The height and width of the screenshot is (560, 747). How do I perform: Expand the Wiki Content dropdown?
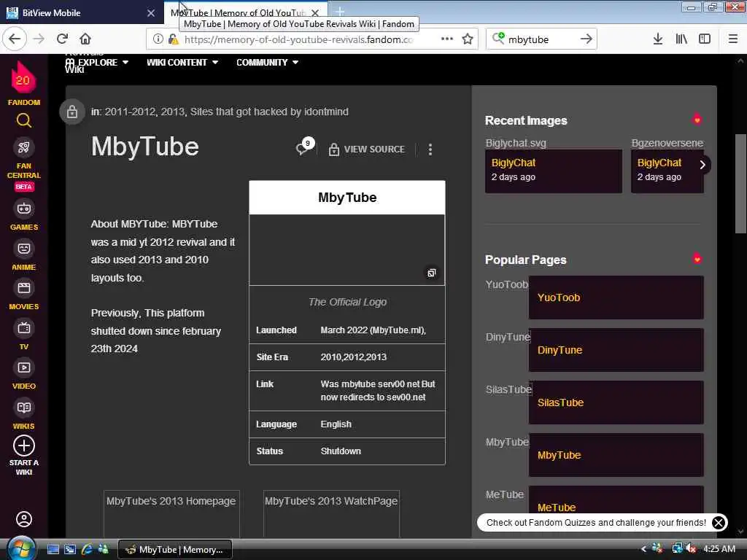182,63
